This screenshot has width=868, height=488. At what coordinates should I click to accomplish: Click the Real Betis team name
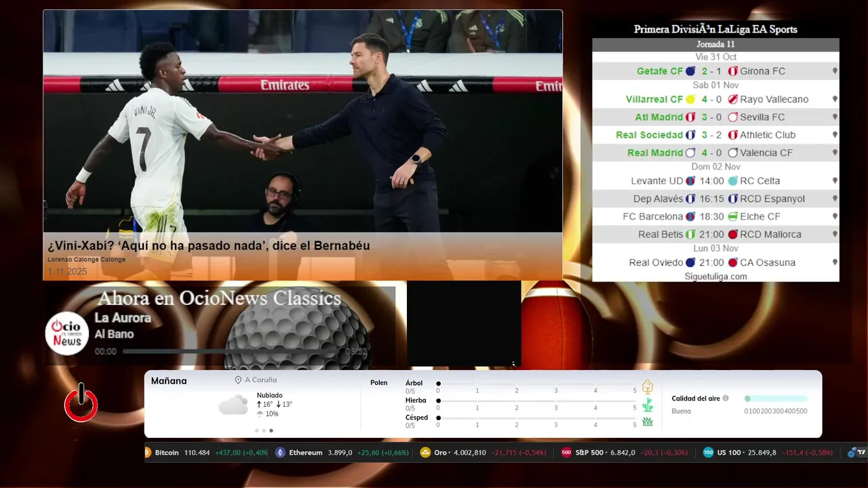660,235
